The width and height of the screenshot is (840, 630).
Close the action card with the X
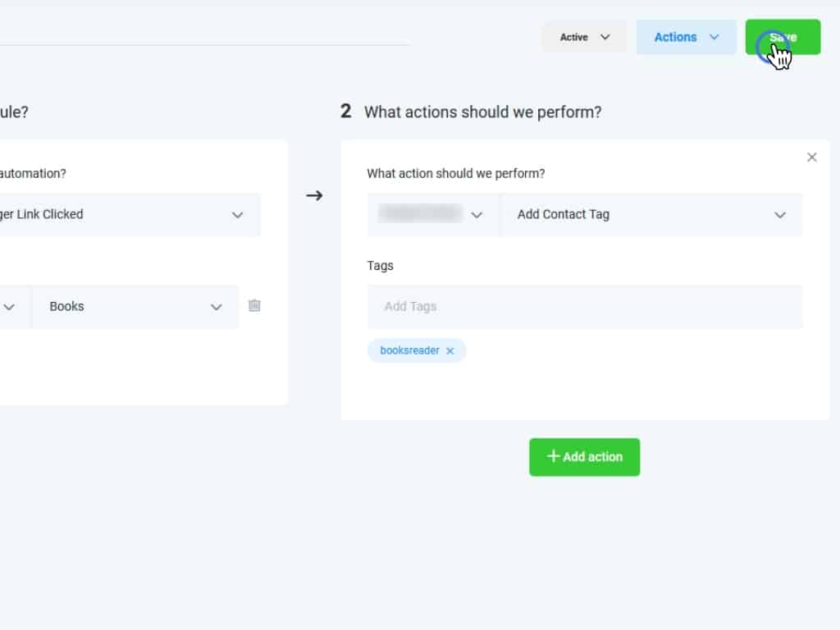pyautogui.click(x=812, y=157)
